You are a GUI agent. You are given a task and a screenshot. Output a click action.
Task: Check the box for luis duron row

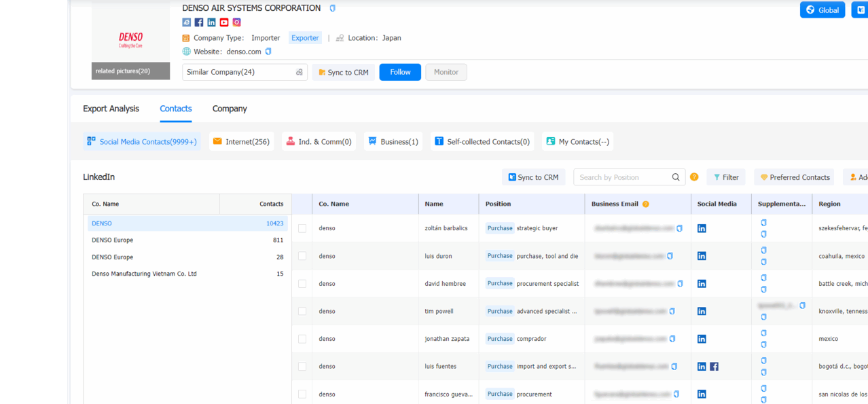(x=302, y=256)
